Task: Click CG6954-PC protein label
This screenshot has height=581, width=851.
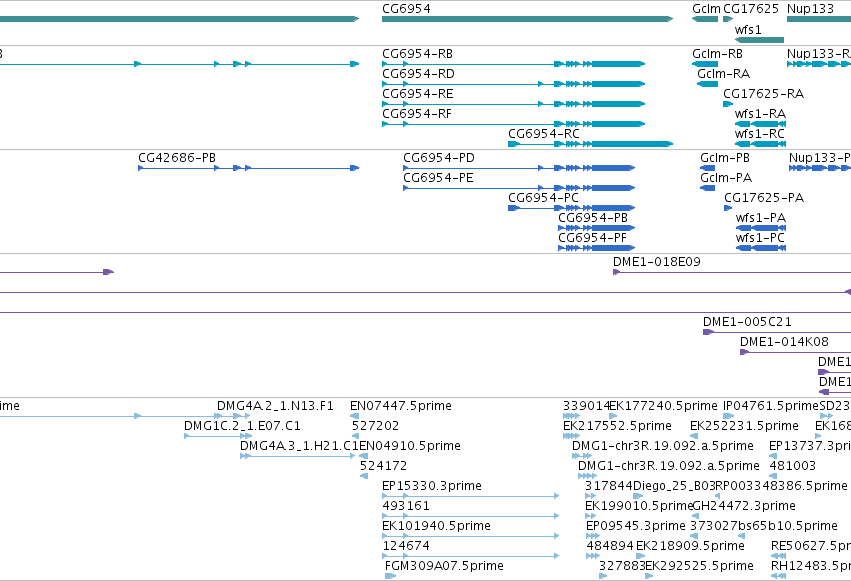Action: click(x=543, y=198)
